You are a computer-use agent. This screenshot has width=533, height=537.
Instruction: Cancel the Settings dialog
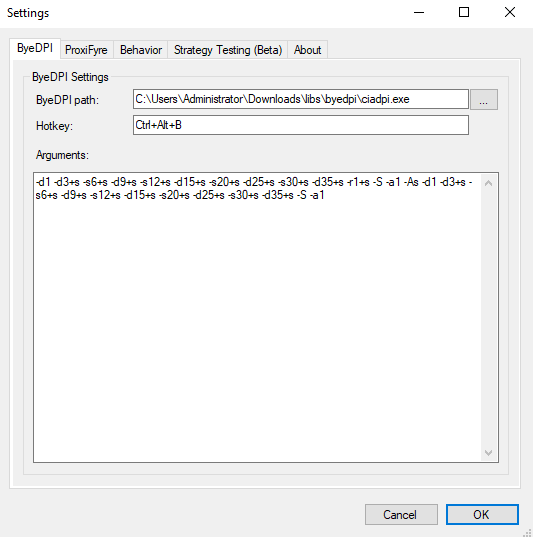[401, 514]
